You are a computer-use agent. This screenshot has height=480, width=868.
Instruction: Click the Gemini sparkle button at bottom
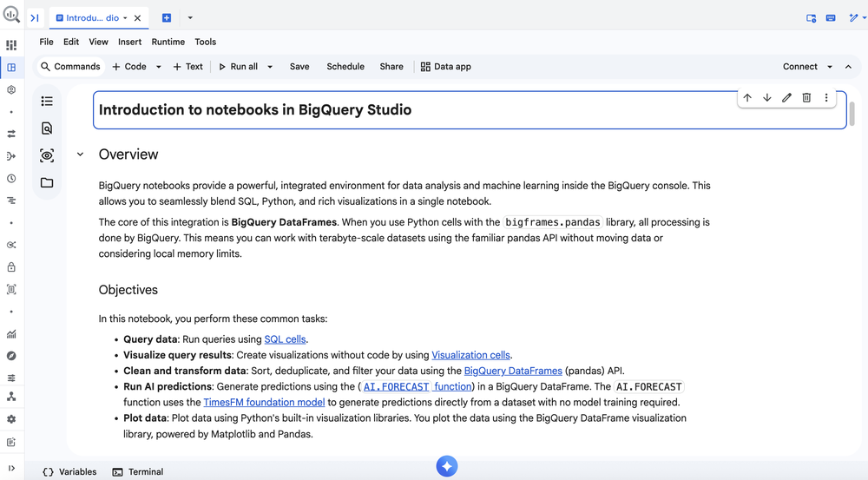tap(447, 466)
